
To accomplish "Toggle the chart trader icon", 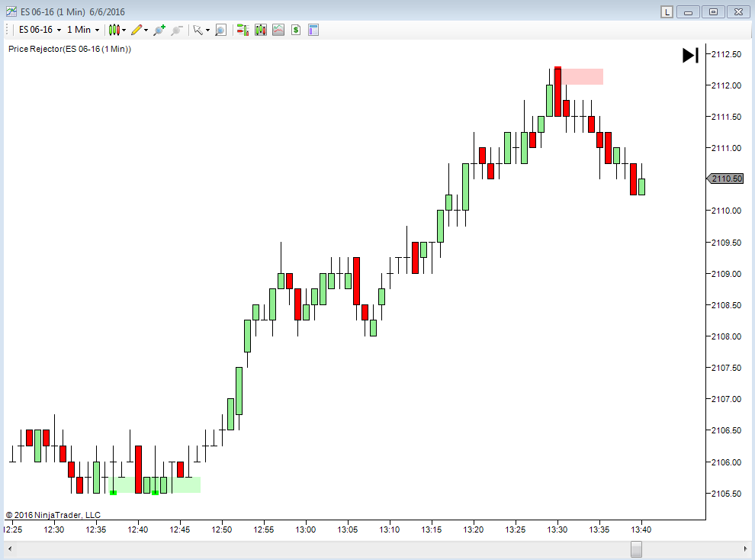I will tap(243, 30).
